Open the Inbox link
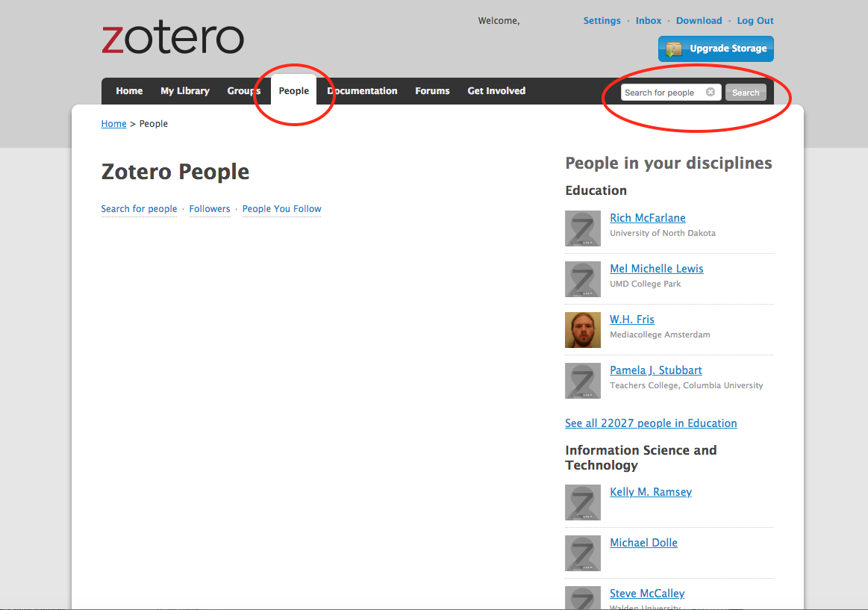This screenshot has width=868, height=610. 649,21
